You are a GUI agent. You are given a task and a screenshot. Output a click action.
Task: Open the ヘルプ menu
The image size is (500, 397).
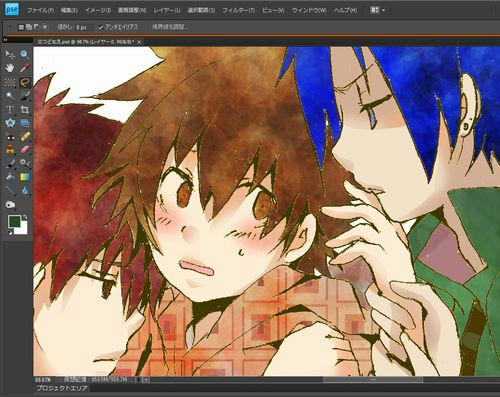[345, 10]
